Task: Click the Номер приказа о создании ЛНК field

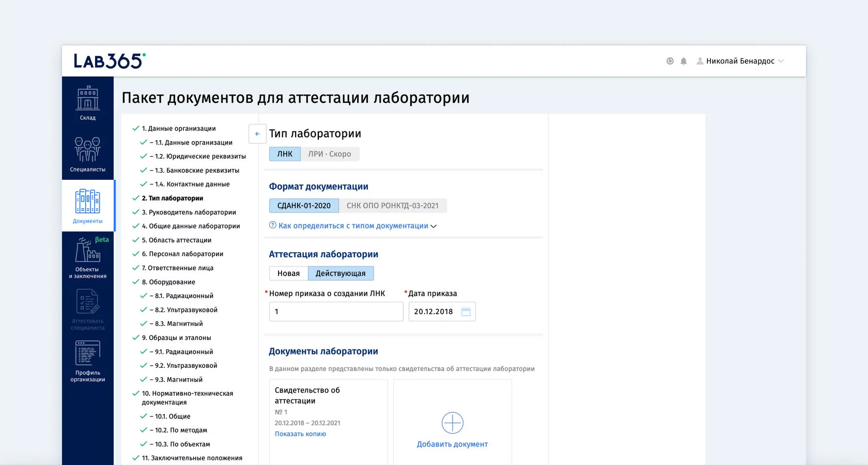Action: pos(336,312)
